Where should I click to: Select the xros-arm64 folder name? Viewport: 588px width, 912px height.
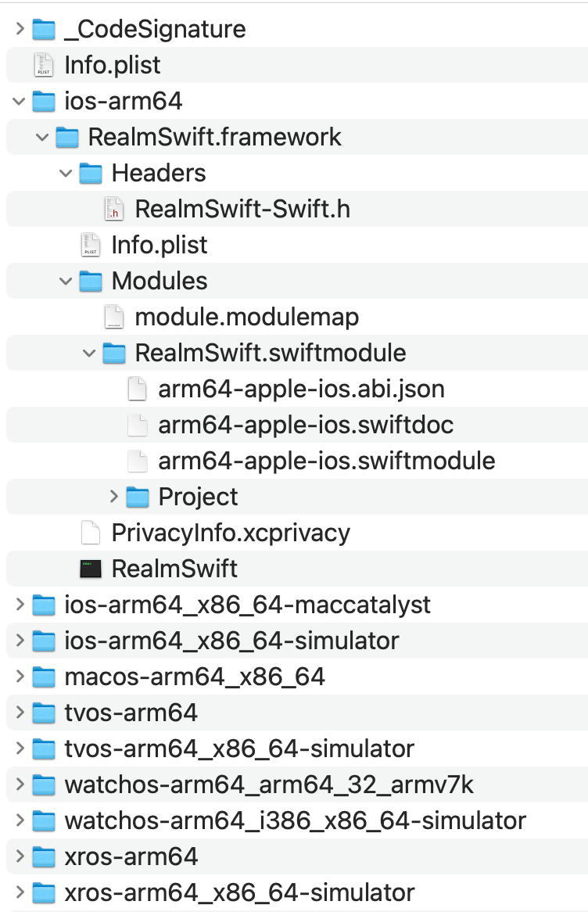131,857
